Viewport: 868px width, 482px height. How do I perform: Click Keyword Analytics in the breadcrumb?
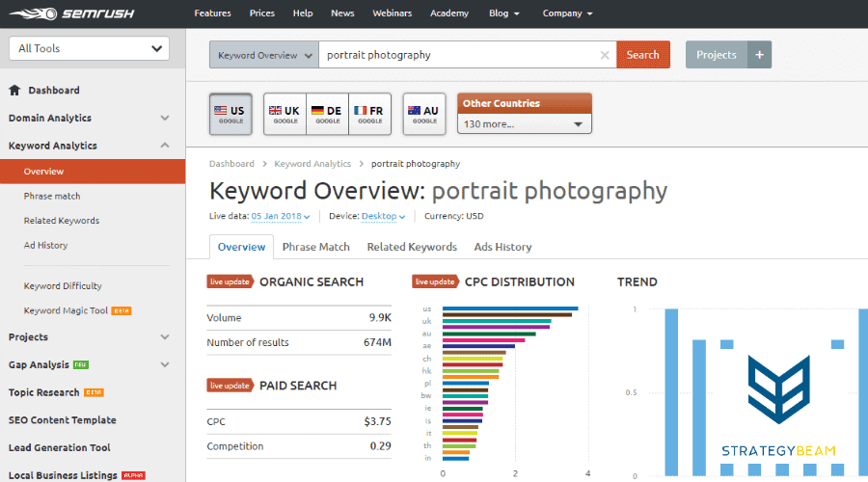point(312,164)
